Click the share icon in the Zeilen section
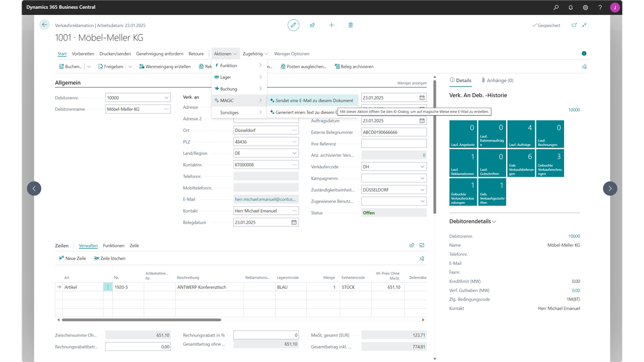The width and height of the screenshot is (644, 362). click(x=412, y=245)
